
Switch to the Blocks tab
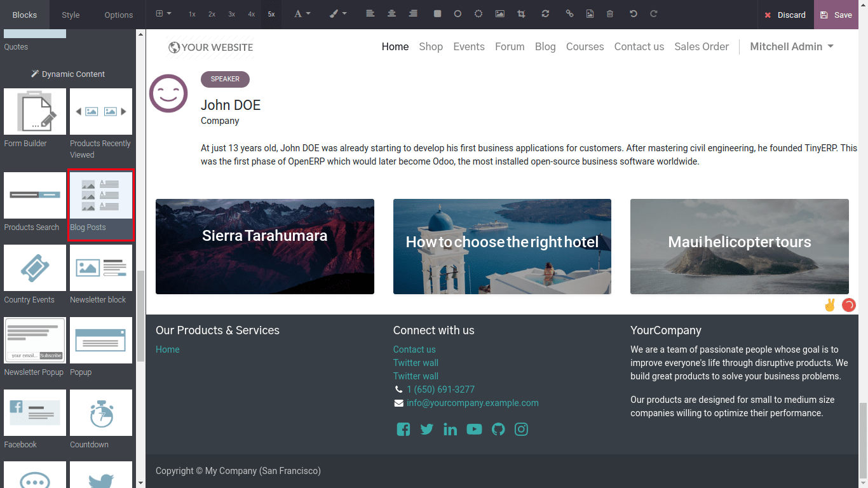click(x=25, y=15)
